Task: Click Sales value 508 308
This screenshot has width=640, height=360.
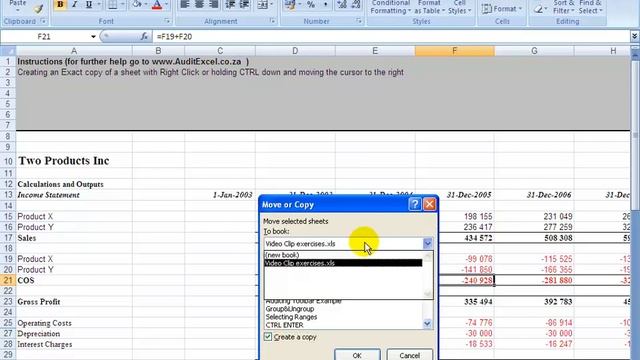Action: pos(534,238)
